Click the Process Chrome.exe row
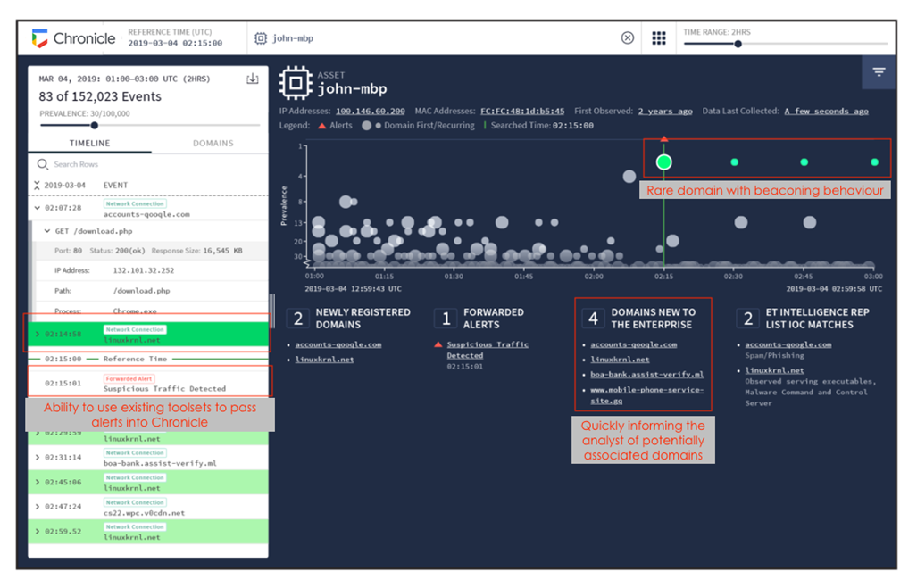This screenshot has height=588, width=917. tap(151, 311)
